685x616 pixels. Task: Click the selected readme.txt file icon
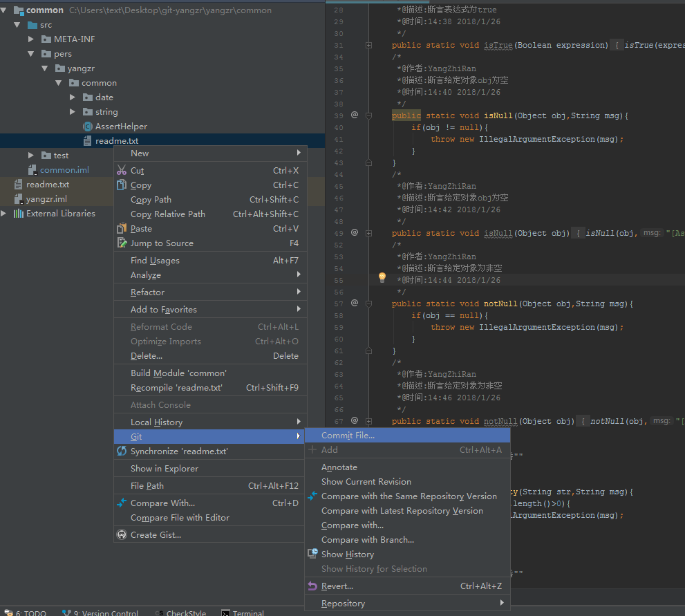coord(87,140)
